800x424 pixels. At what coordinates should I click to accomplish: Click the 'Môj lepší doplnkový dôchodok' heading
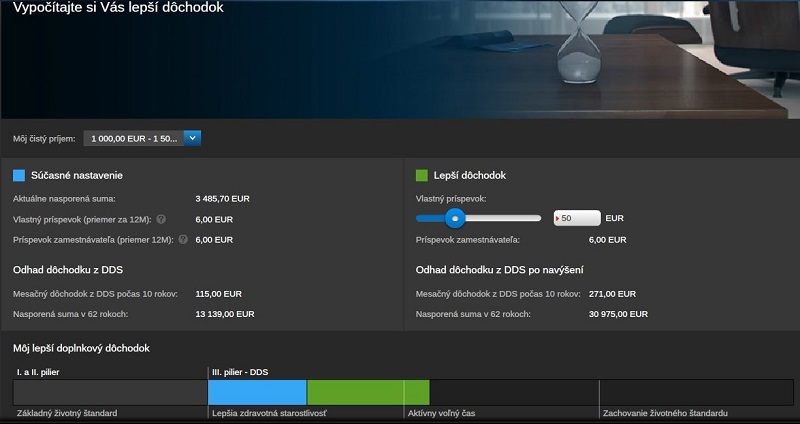(x=81, y=348)
